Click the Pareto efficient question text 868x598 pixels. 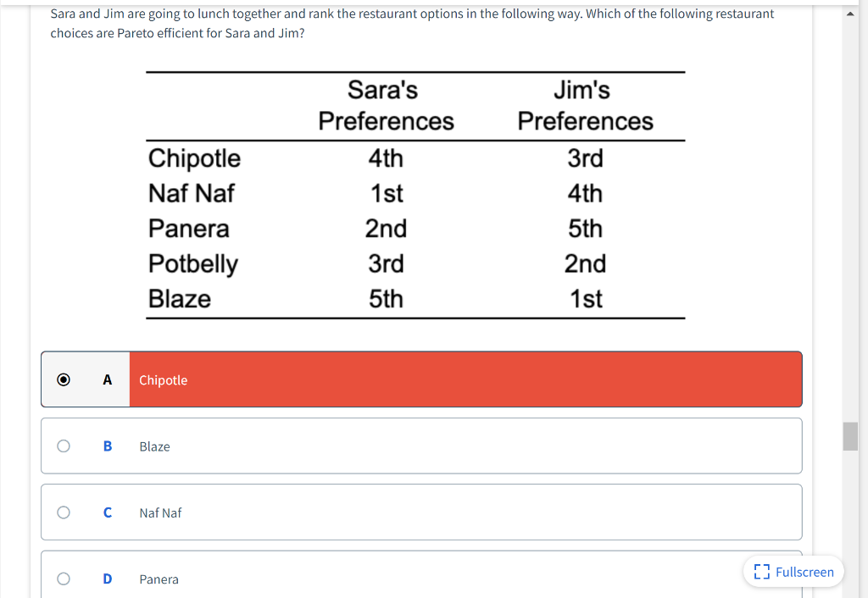412,25
